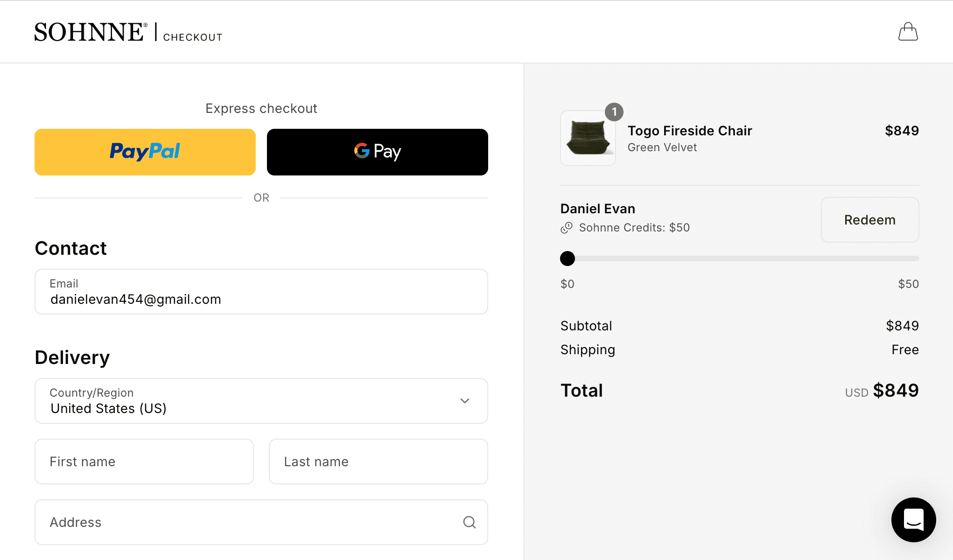Click the Daniel Evan account name

coord(598,209)
